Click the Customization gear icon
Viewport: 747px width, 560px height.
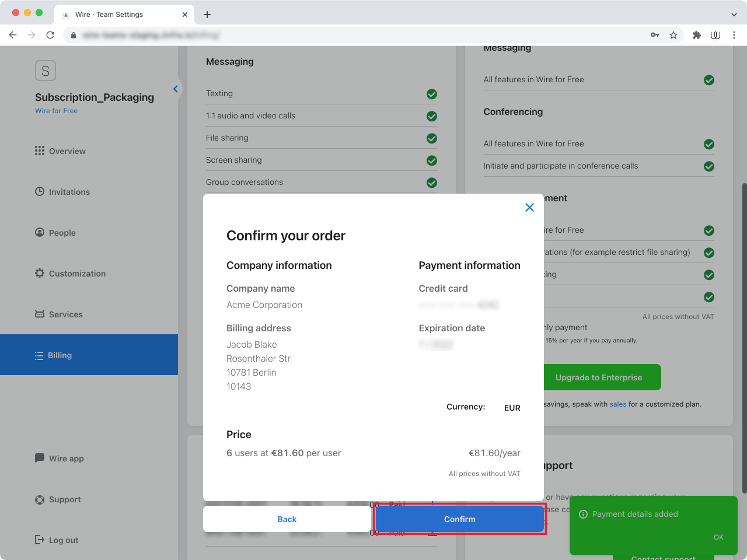40,273
